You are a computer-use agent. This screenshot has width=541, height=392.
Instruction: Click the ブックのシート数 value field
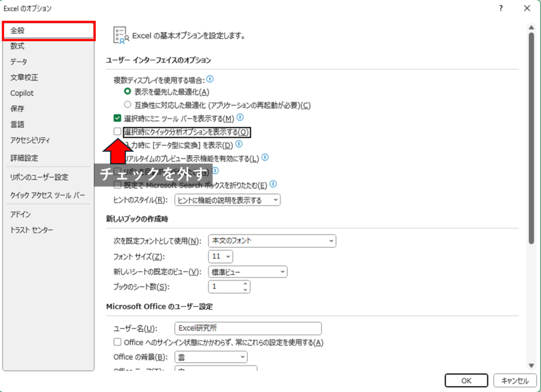coord(225,287)
